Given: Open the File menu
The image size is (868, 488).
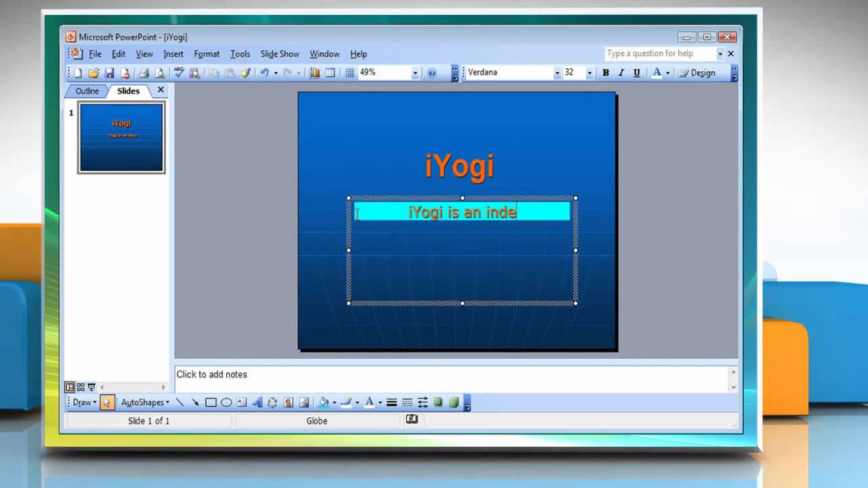Looking at the screenshot, I should [95, 54].
